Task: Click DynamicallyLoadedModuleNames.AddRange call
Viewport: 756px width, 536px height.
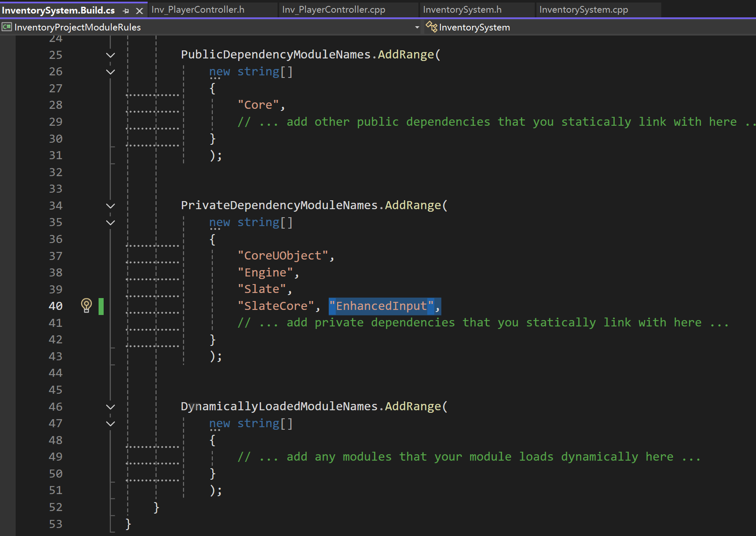Action: [x=314, y=406]
